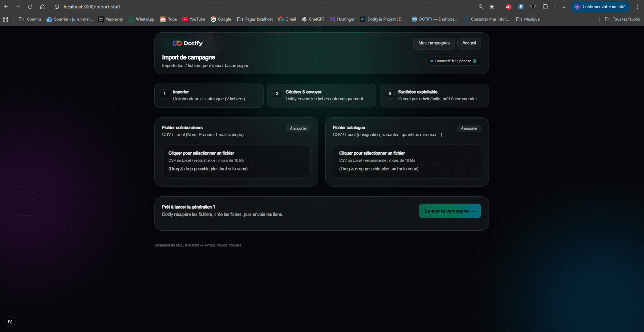Click the Connecté à Supabase status badge

point(454,61)
